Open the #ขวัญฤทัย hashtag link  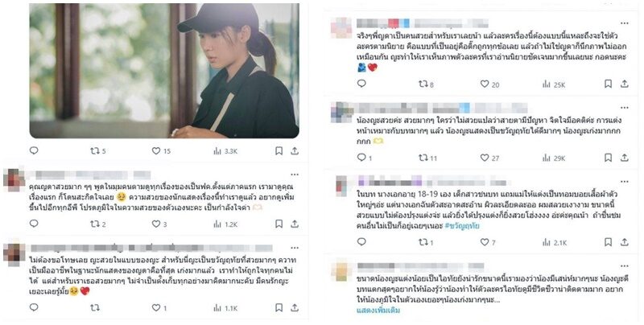click(462, 226)
